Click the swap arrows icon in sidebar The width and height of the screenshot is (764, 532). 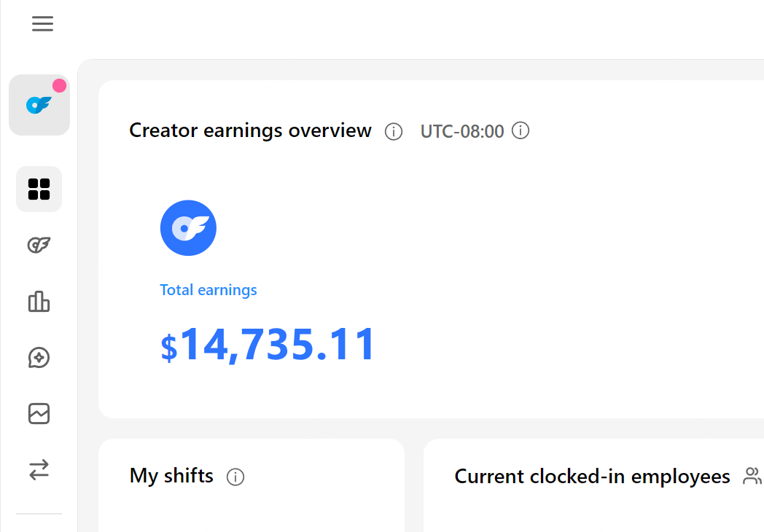click(39, 469)
